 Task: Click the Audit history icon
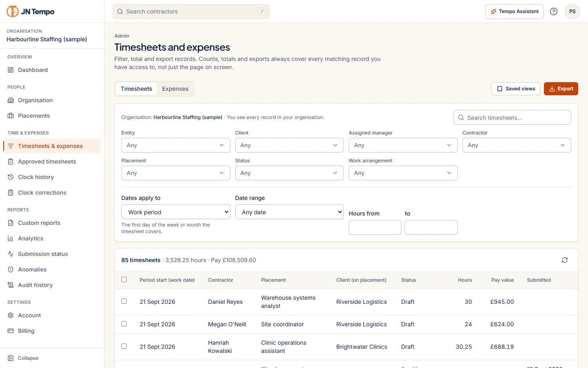[11, 285]
